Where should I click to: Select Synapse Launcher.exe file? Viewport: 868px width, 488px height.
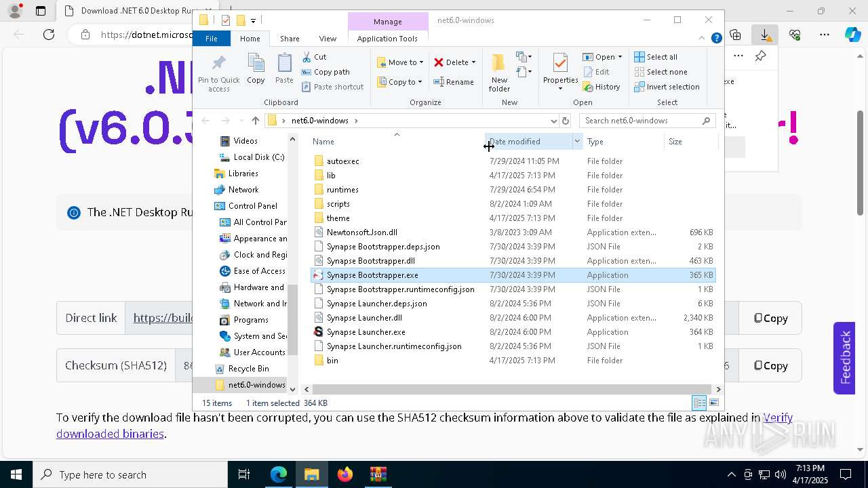coord(366,332)
